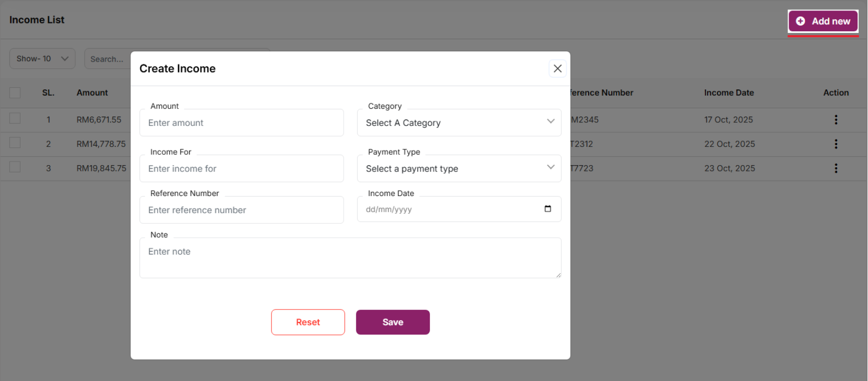Open the payment type dropdown

(459, 168)
